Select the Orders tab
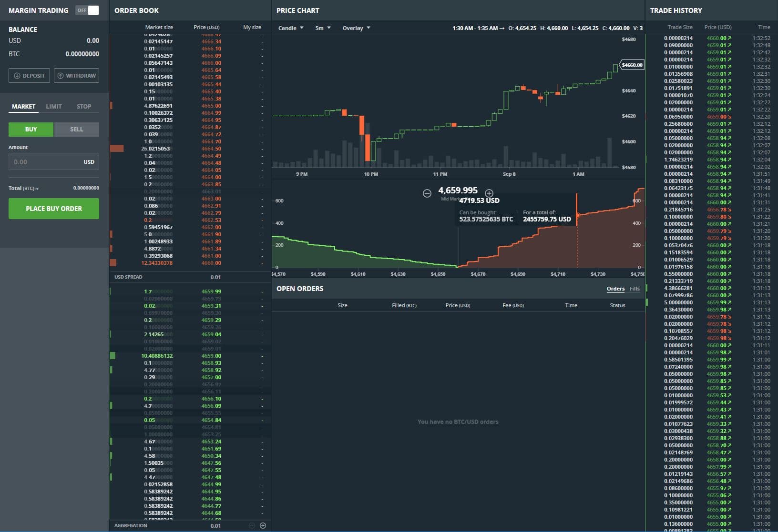The image size is (778, 532). [x=615, y=289]
